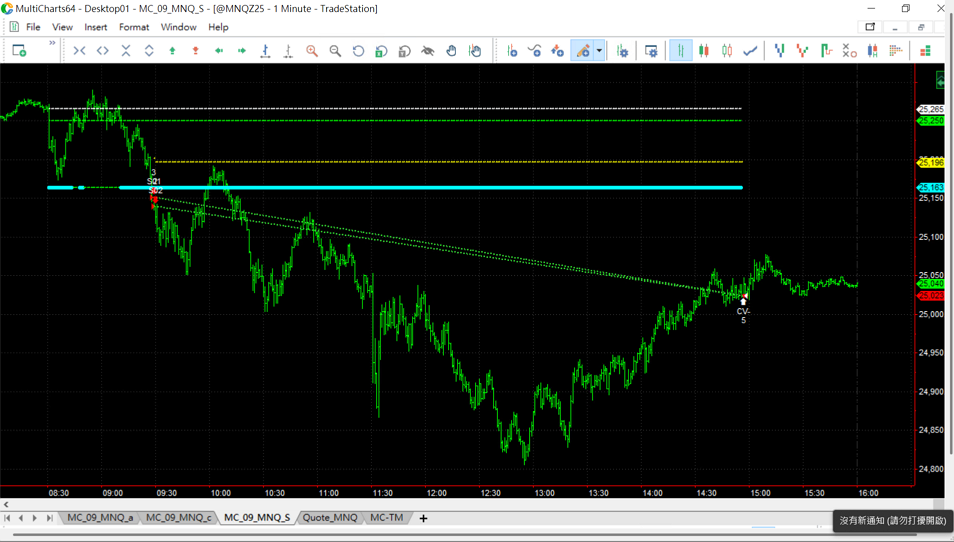Jump to first workspace tab arrow
Viewport: 954px width, 542px height.
[x=7, y=518]
